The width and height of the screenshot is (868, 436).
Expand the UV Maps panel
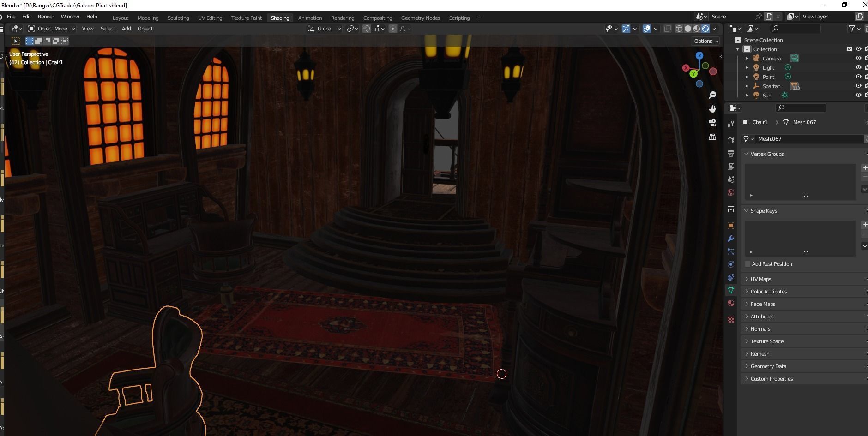coord(803,279)
